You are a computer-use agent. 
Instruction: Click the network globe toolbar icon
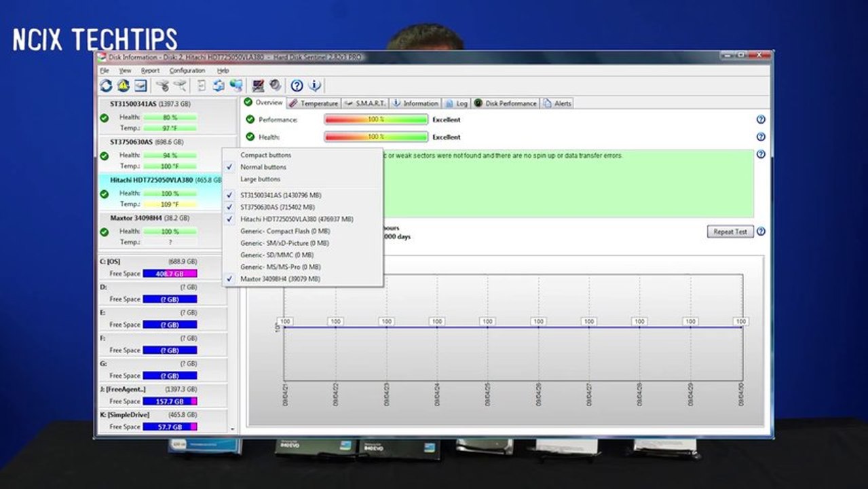236,86
